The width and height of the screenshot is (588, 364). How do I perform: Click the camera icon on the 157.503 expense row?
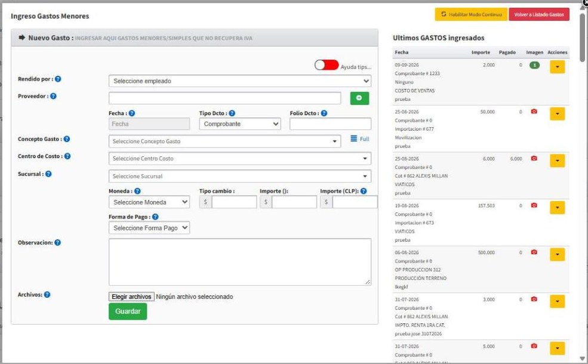point(534,205)
